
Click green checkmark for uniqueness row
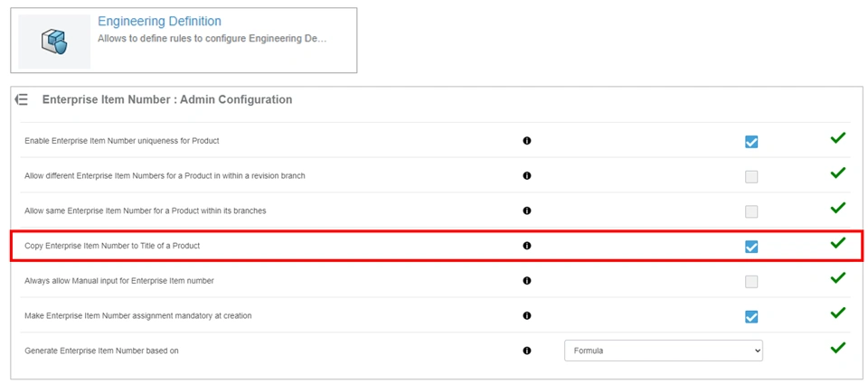point(838,138)
